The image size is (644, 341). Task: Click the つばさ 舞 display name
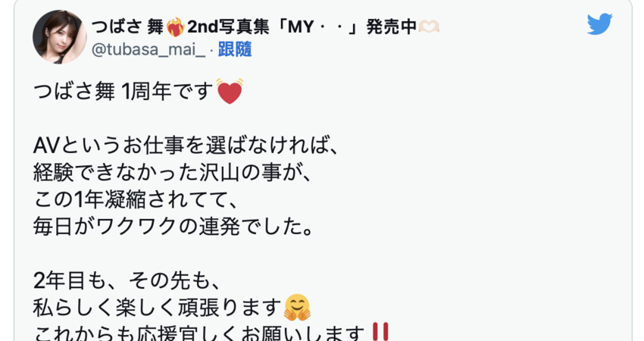tap(127, 27)
